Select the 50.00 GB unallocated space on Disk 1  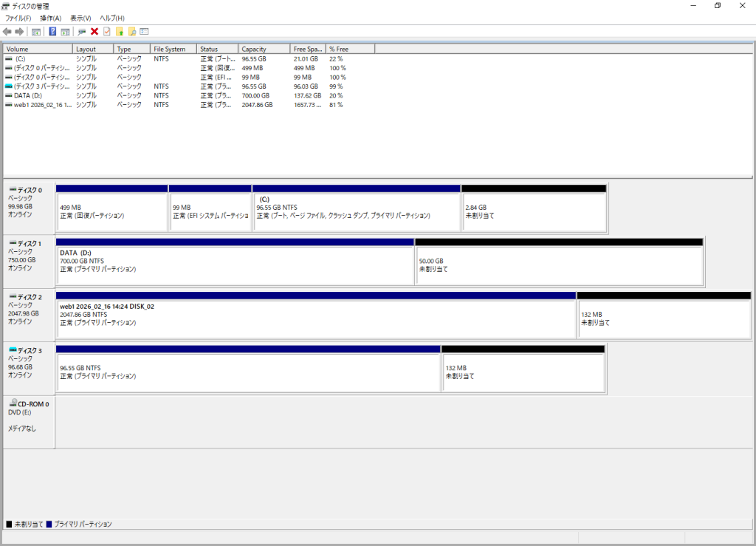(559, 265)
